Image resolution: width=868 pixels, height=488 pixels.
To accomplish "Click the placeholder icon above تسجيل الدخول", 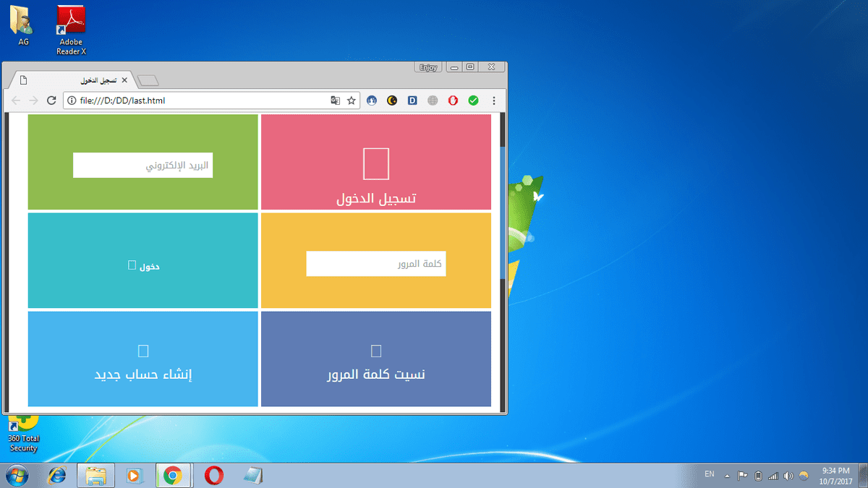I will [376, 163].
